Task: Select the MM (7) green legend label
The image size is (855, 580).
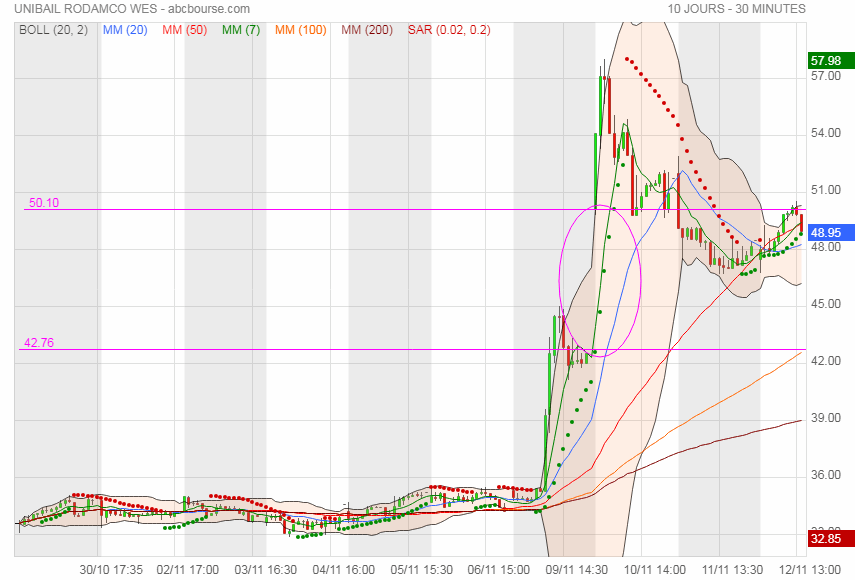Action: pyautogui.click(x=241, y=30)
